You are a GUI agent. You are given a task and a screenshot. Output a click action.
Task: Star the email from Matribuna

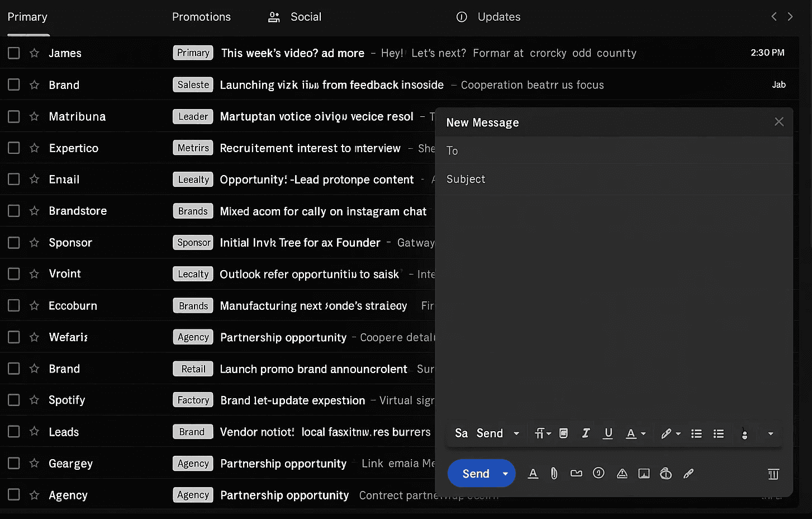[x=34, y=116]
